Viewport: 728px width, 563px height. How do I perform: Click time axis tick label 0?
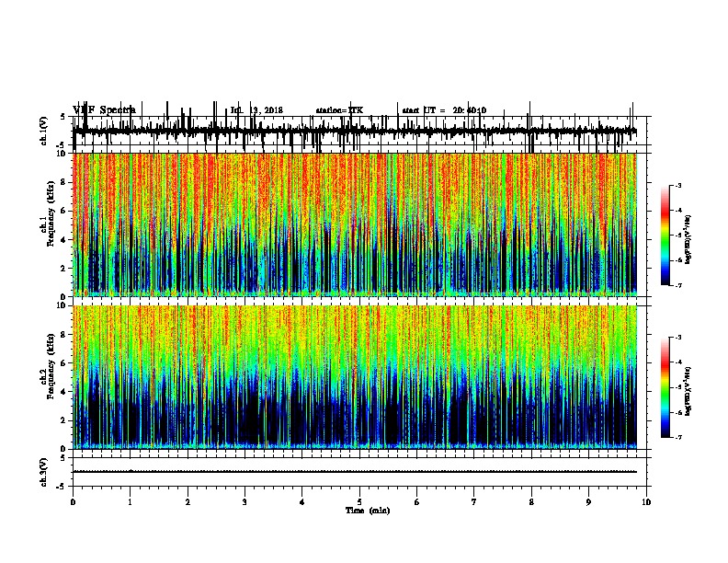pos(73,502)
